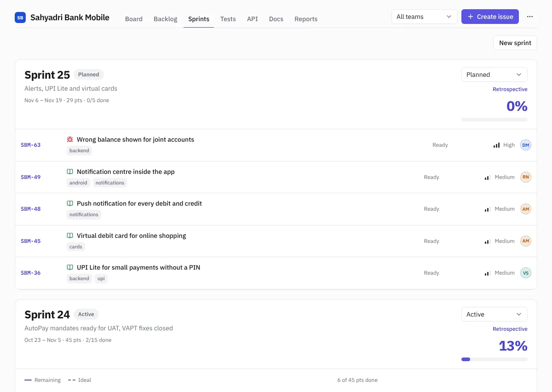Viewport: 552px width, 392px height.
Task: Open issue SBM-63 link
Action: (31, 145)
